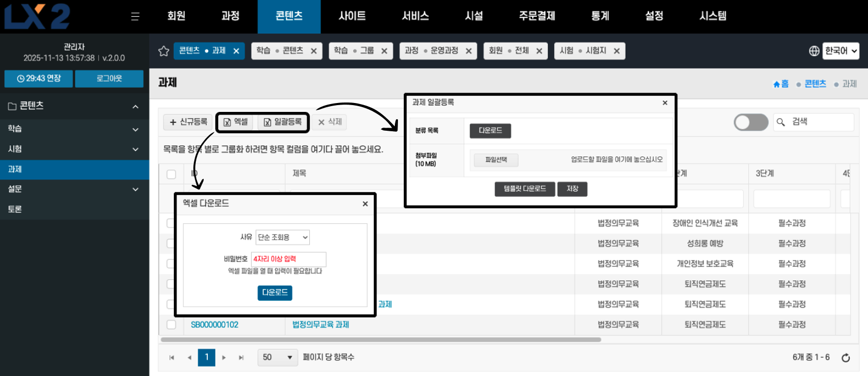The width and height of the screenshot is (868, 376).
Task: Close the 과제 일괄등록 popup
Action: coord(665,102)
